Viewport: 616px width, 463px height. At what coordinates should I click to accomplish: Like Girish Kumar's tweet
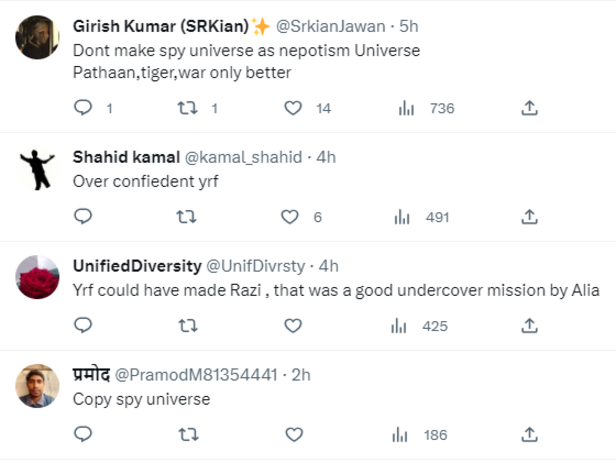click(x=293, y=108)
